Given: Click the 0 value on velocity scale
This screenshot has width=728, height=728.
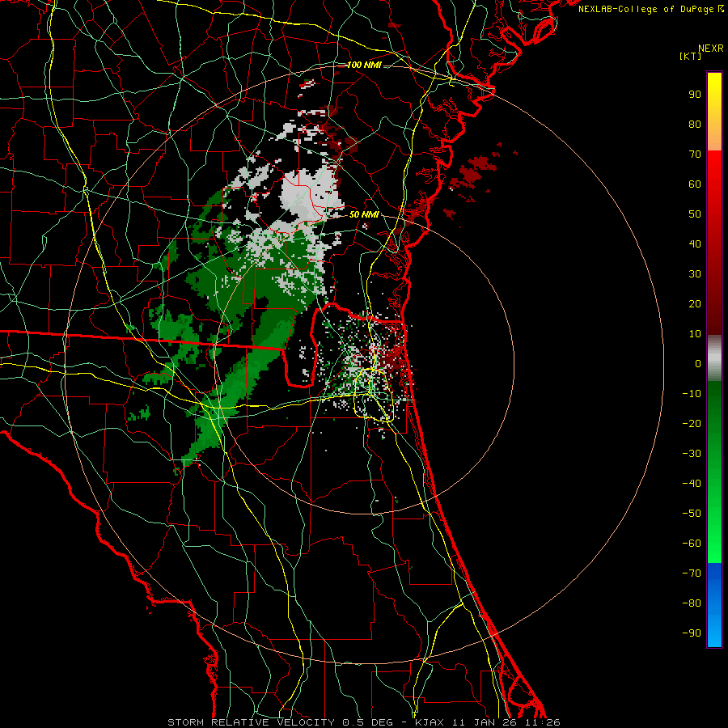Looking at the screenshot, I should pyautogui.click(x=698, y=363).
